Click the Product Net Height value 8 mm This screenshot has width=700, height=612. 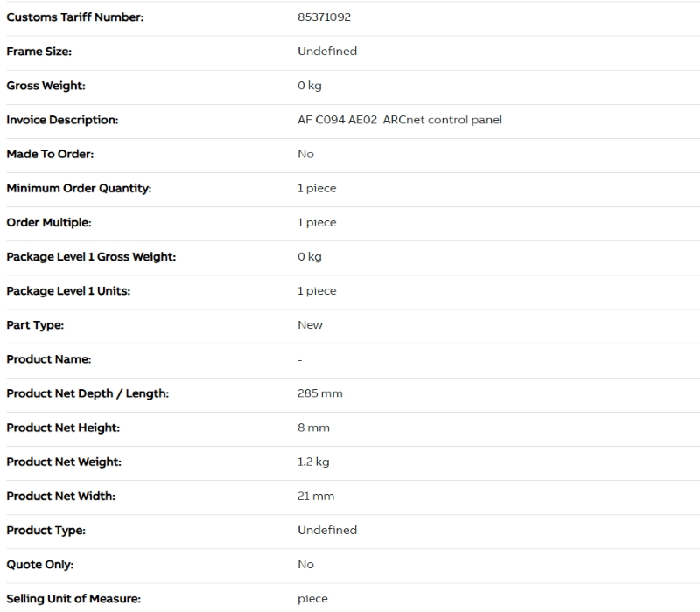(x=313, y=428)
